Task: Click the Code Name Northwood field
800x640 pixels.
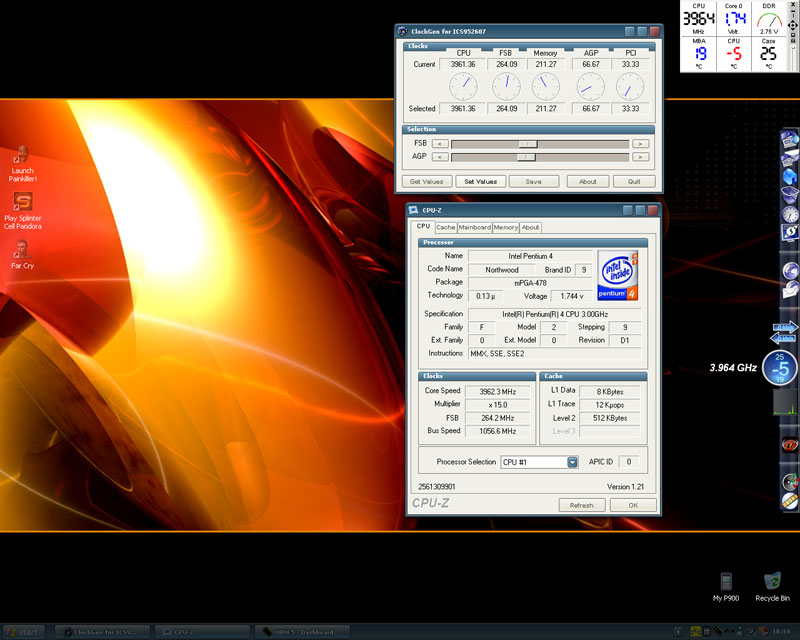Action: click(502, 269)
